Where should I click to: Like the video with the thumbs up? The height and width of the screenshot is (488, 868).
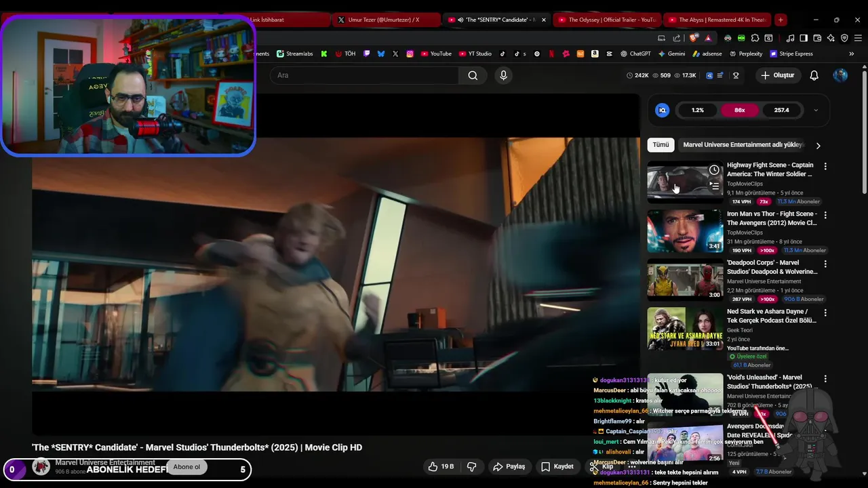441,466
